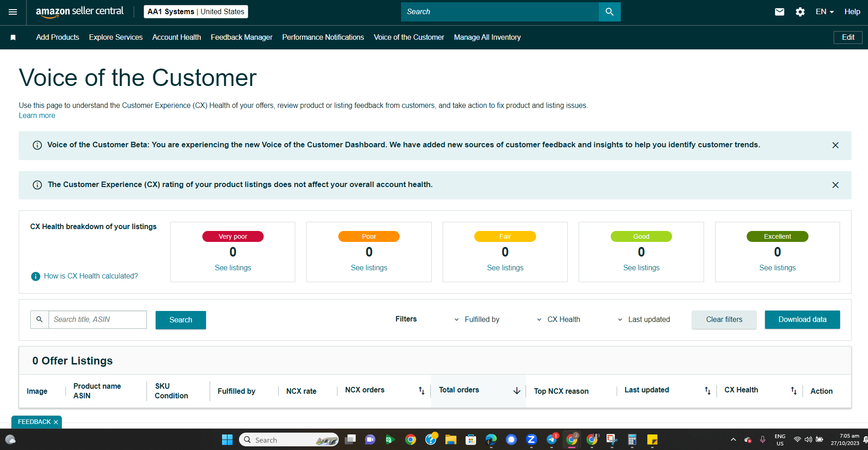Open Manage All Inventory
Image resolution: width=868 pixels, height=450 pixels.
coord(488,37)
